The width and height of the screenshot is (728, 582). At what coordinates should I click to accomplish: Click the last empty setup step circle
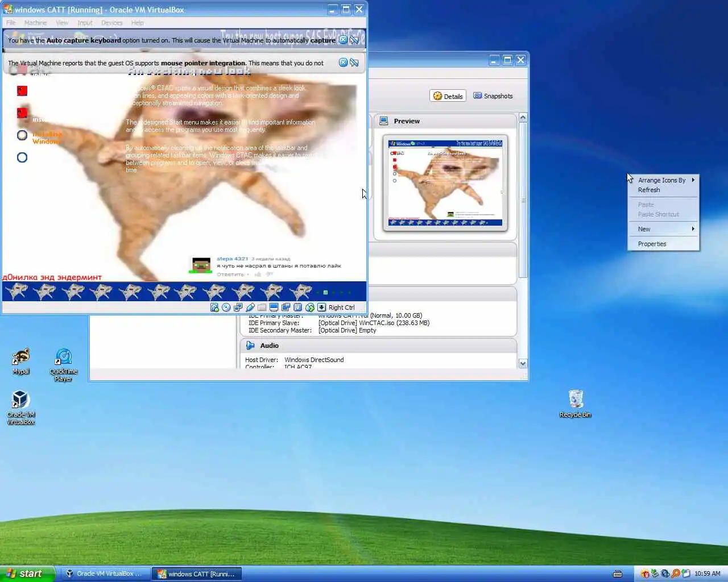(22, 157)
